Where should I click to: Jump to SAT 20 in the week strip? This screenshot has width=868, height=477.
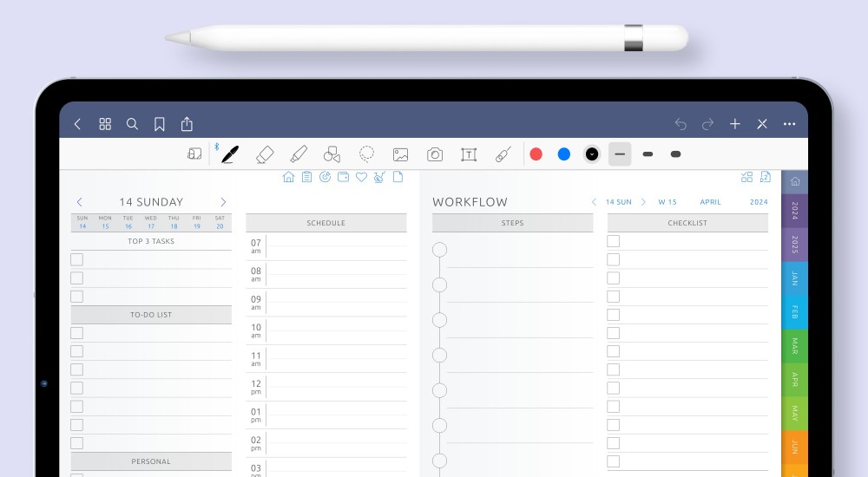coord(220,222)
